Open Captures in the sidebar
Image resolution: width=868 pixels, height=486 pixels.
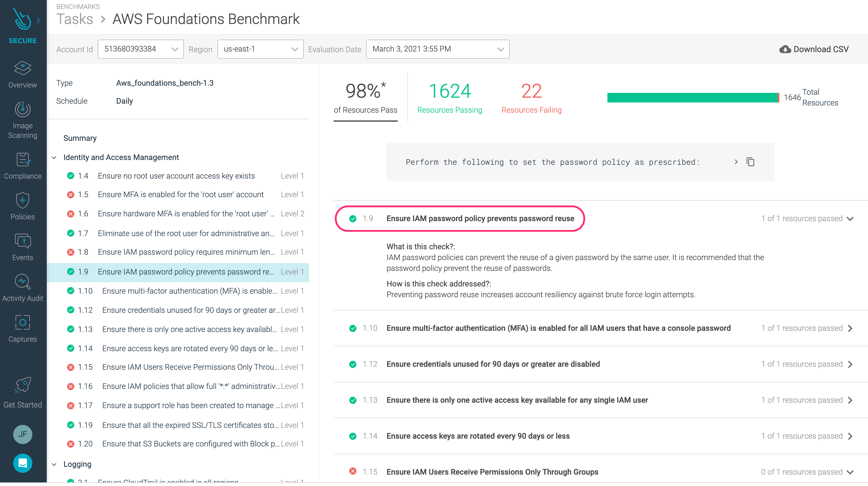[x=22, y=329]
